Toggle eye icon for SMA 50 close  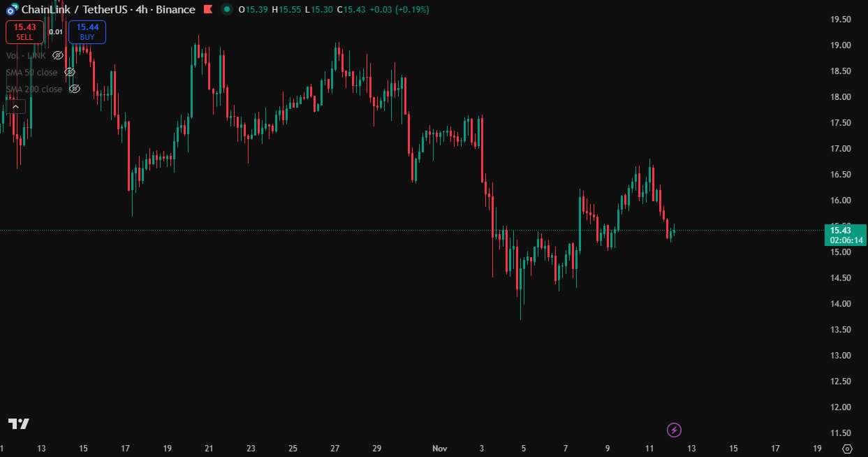70,72
